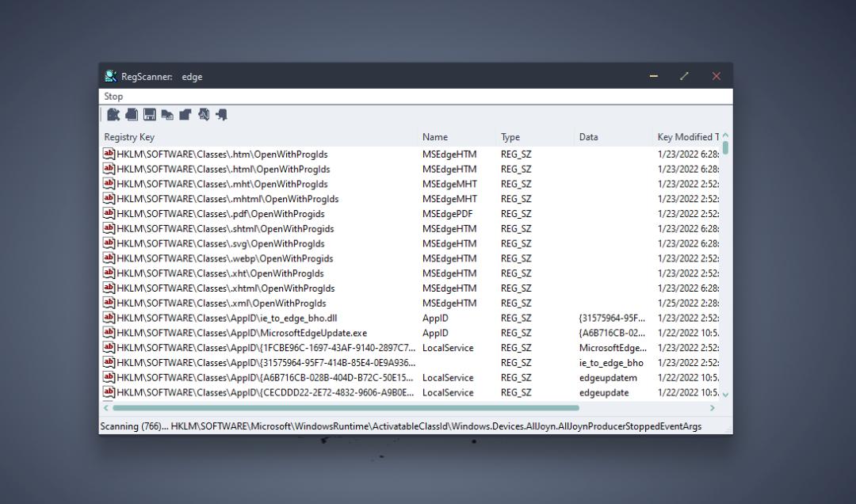Click the string-value icon of the .webp\OpenWithProgids row
This screenshot has width=856, height=504.
[x=109, y=258]
